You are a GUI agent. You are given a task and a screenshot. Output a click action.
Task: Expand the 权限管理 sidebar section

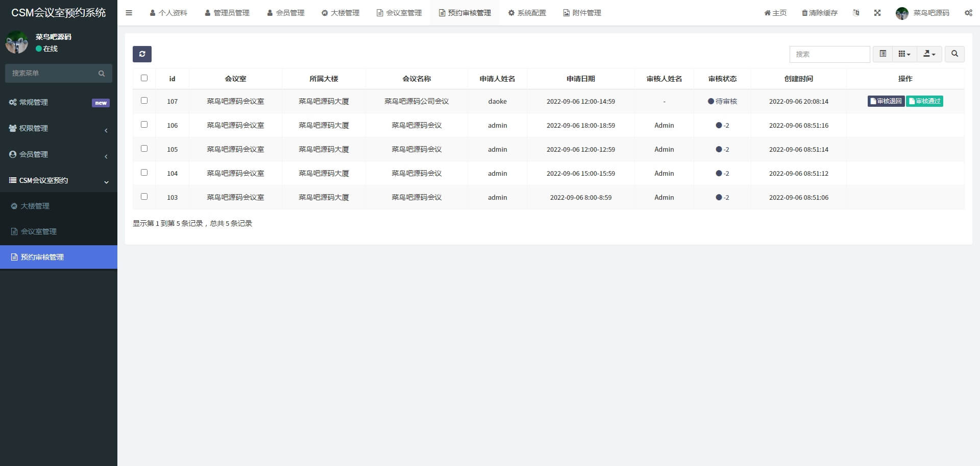tap(33, 128)
